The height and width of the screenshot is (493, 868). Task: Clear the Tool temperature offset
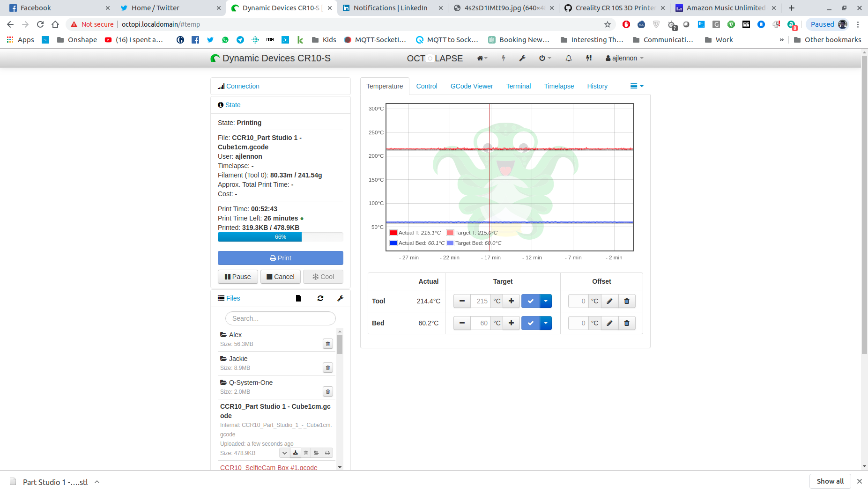pos(627,301)
